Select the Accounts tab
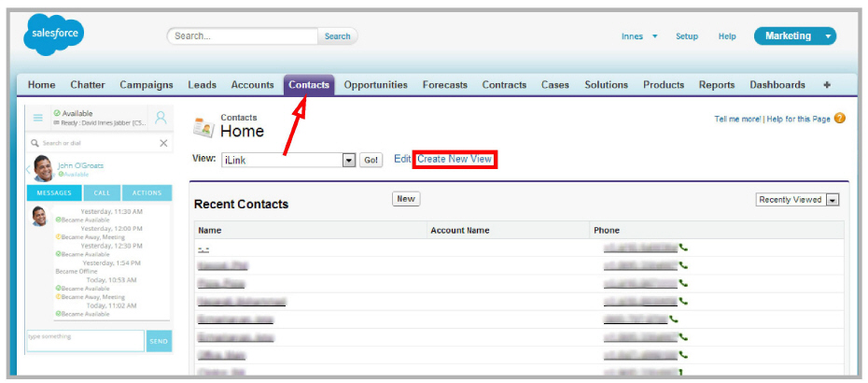 252,85
